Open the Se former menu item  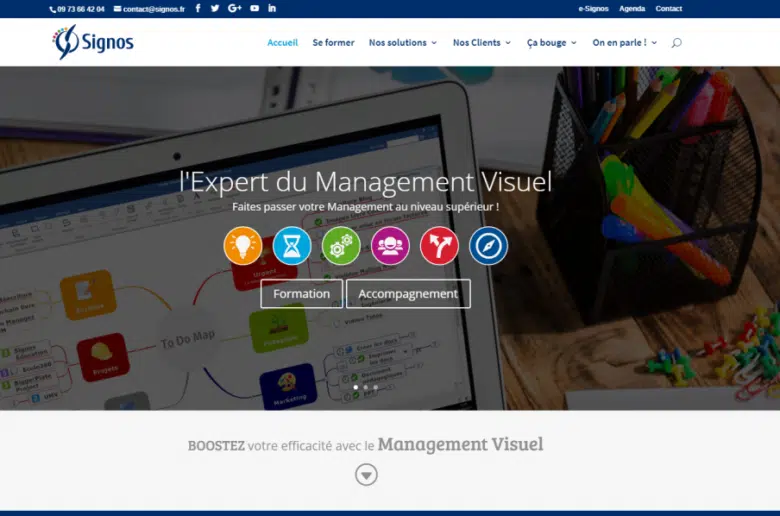[333, 43]
